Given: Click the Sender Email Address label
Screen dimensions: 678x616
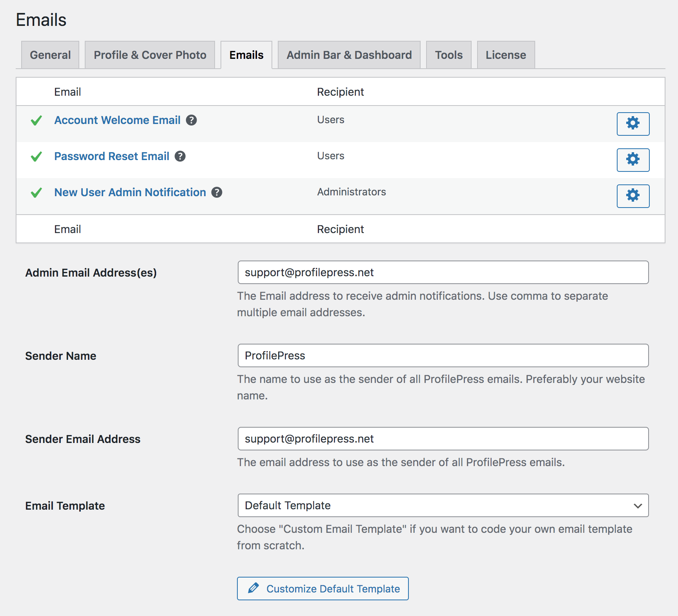Looking at the screenshot, I should point(83,439).
